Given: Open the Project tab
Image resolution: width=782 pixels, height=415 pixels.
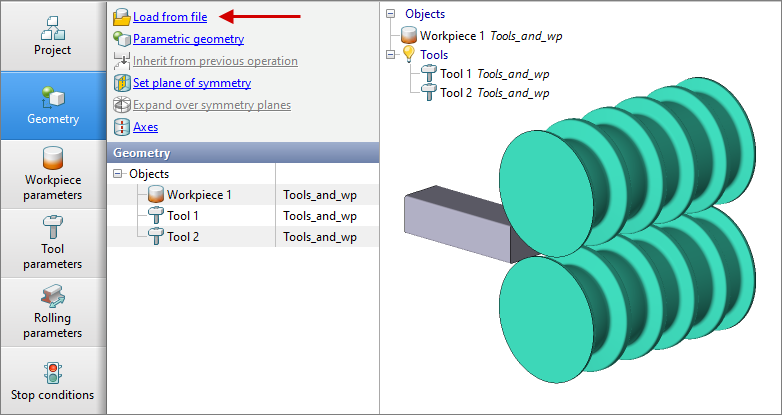Looking at the screenshot, I should coord(52,36).
